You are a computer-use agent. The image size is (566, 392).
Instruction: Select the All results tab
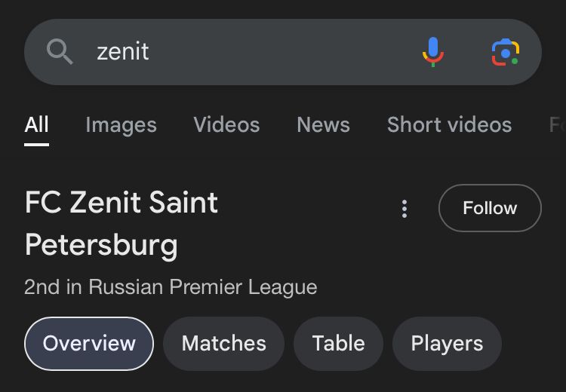coord(36,125)
